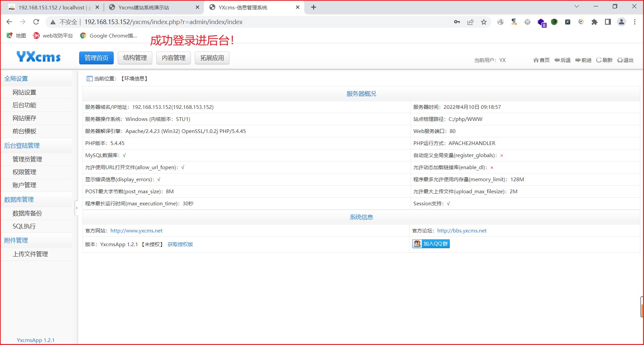This screenshot has width=644, height=345.
Task: Click the YXcms logo
Action: click(39, 57)
